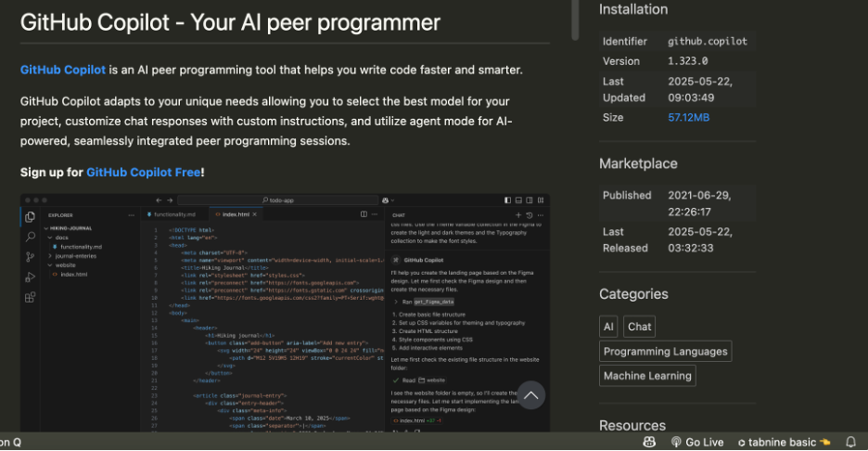Viewport: 868px width, 451px height.
Task: Select the Chat category tag
Action: tap(639, 327)
